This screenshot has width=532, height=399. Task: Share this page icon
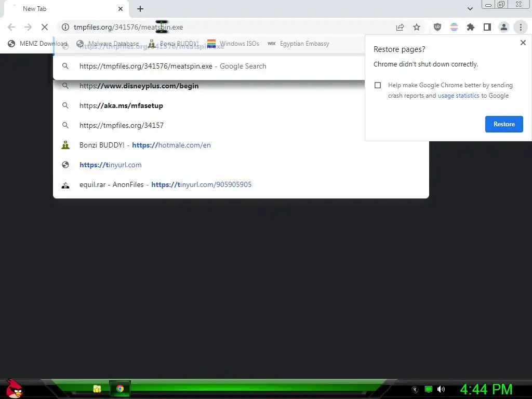click(400, 27)
